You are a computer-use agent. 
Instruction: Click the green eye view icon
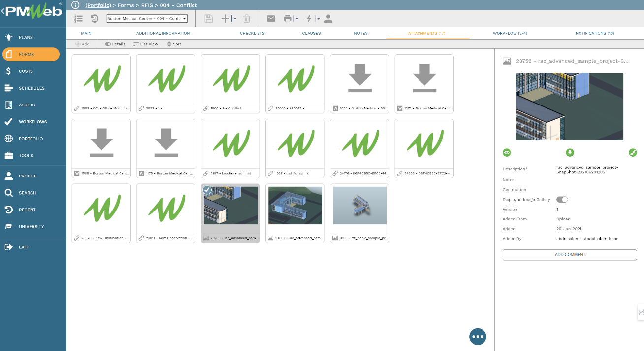coord(507,153)
